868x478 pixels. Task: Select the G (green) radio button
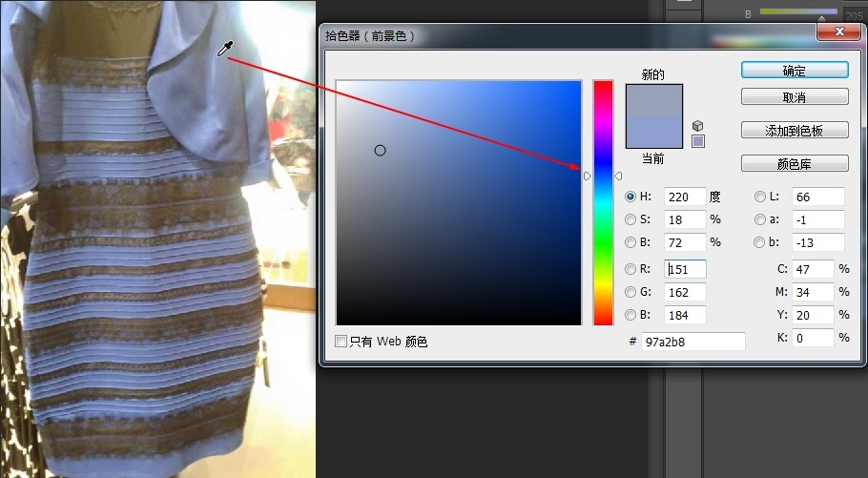click(x=630, y=292)
